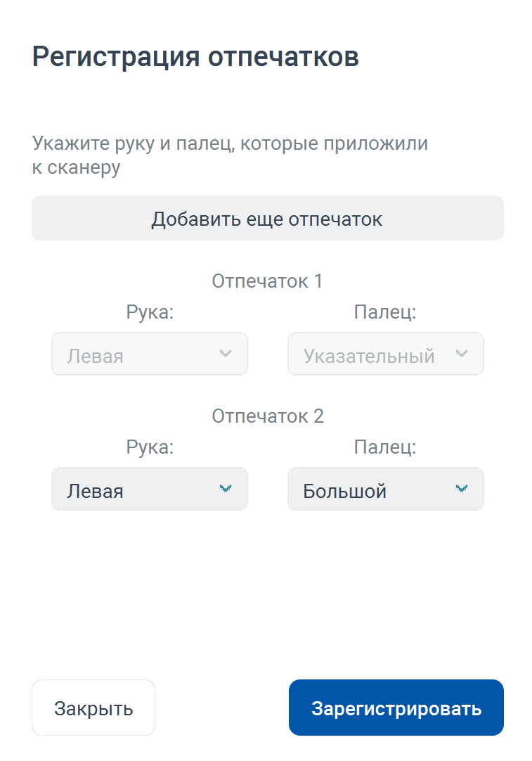This screenshot has width=532, height=761.
Task: Click greyed chevron of Отпечаток 1 Рука dropdown
Action: tap(226, 353)
